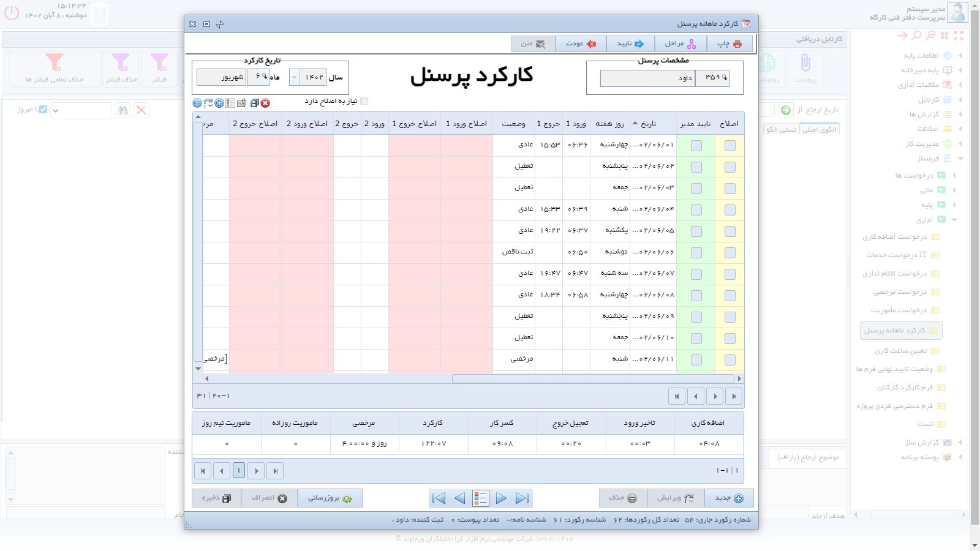Screen dimensions: 980x551
Task: Check اصلاح box for date 02/06/01
Action: click(729, 146)
